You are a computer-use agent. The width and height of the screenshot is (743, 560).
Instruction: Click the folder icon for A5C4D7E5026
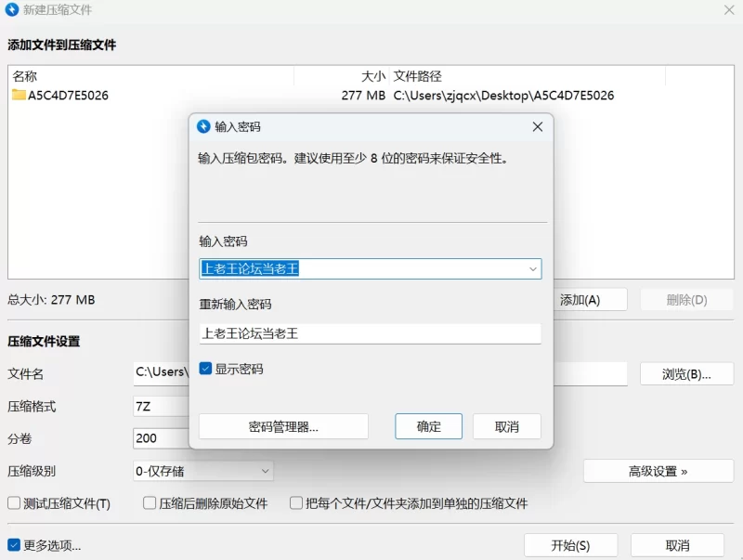pos(19,95)
